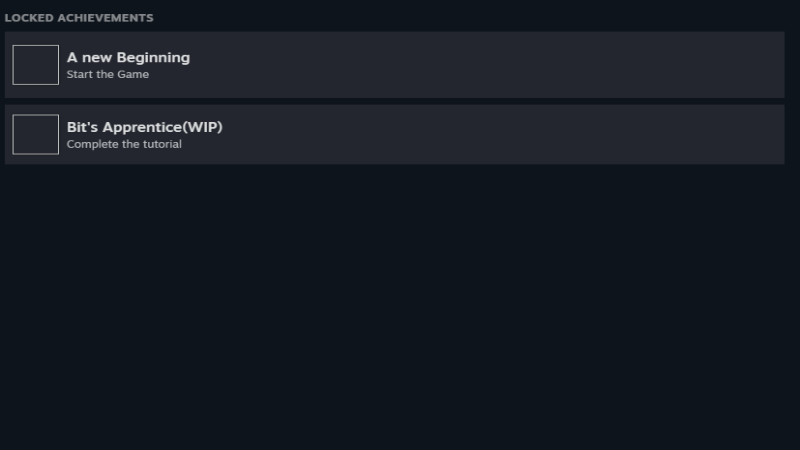Click the A new Beginning achievement icon

[36, 65]
